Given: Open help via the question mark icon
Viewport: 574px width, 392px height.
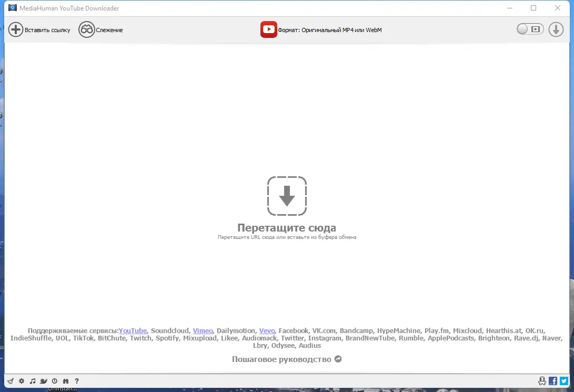Looking at the screenshot, I should coord(77,380).
